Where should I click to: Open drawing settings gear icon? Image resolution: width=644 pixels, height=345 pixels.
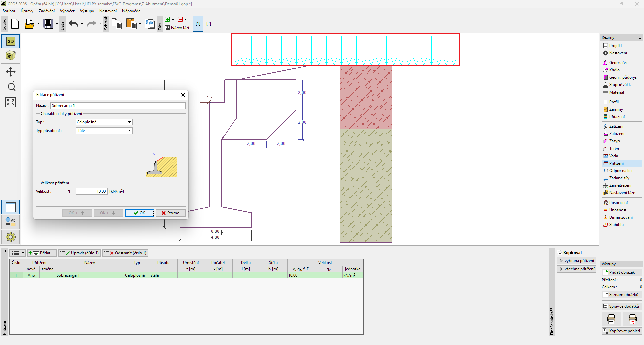click(x=11, y=237)
